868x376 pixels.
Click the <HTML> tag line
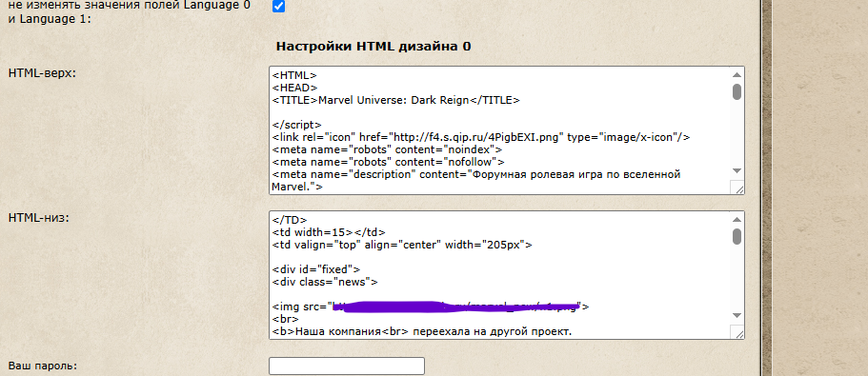pyautogui.click(x=294, y=76)
